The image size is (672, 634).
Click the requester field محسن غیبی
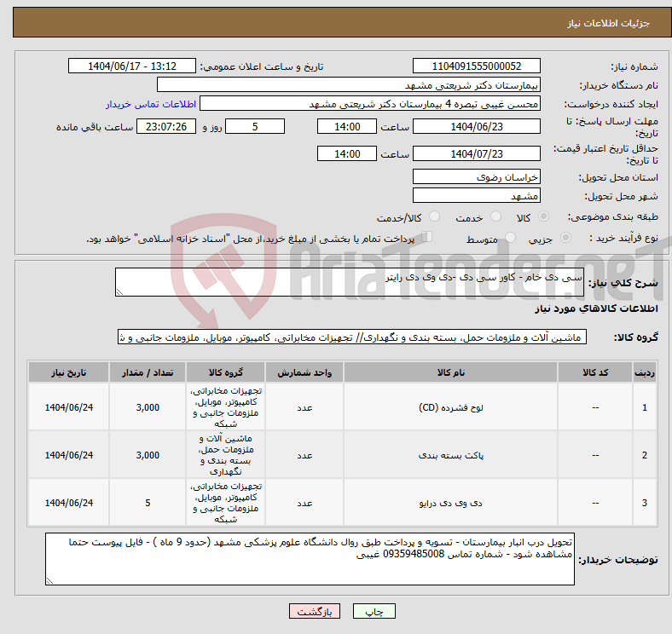(370, 104)
